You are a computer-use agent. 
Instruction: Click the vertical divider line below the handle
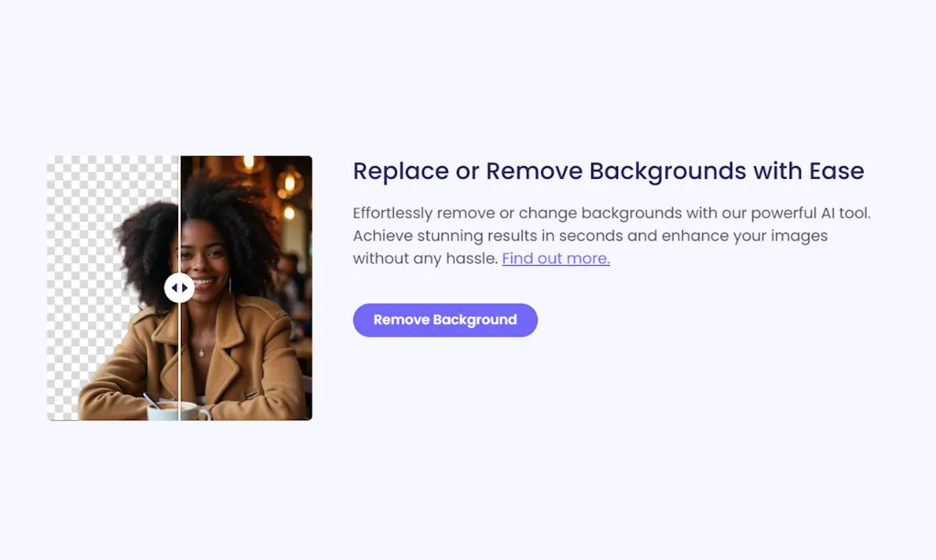tap(180, 356)
